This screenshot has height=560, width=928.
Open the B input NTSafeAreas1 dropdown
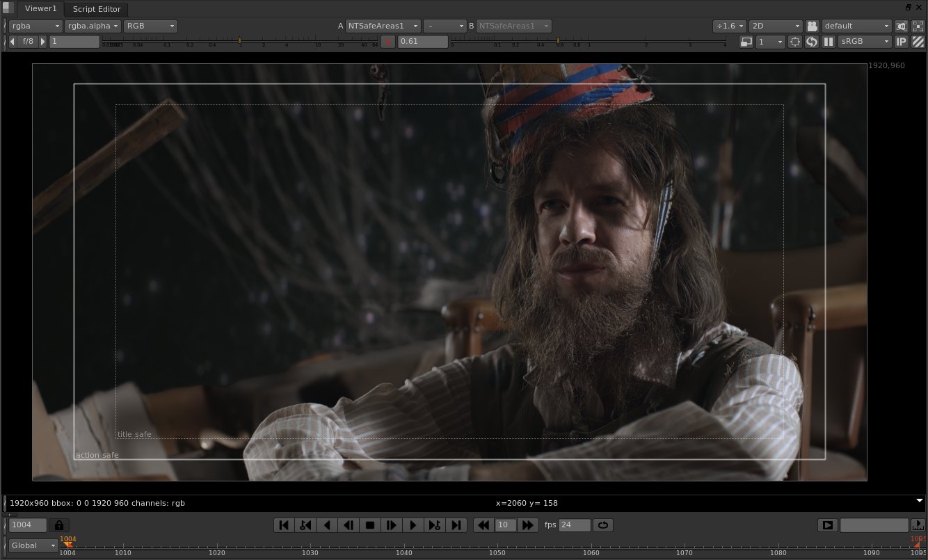(x=514, y=26)
